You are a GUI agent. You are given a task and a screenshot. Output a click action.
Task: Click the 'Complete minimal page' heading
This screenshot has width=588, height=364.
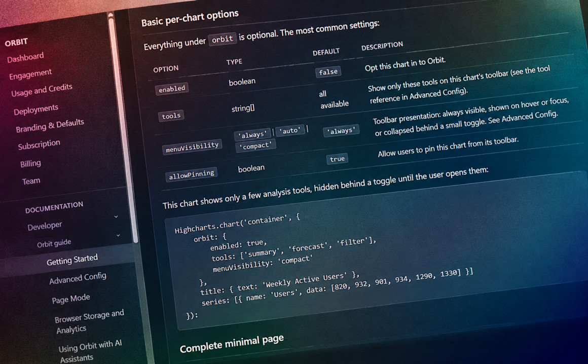[231, 343]
